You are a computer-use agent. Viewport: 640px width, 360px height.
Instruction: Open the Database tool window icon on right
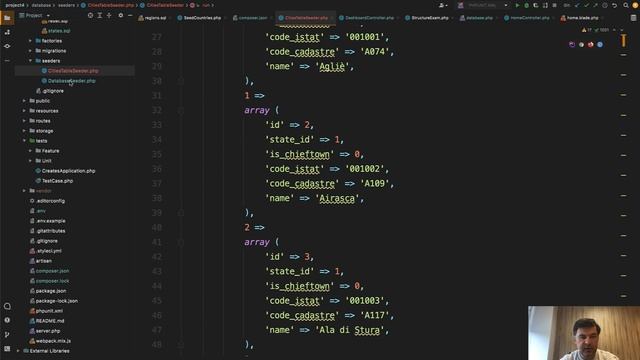click(x=633, y=18)
